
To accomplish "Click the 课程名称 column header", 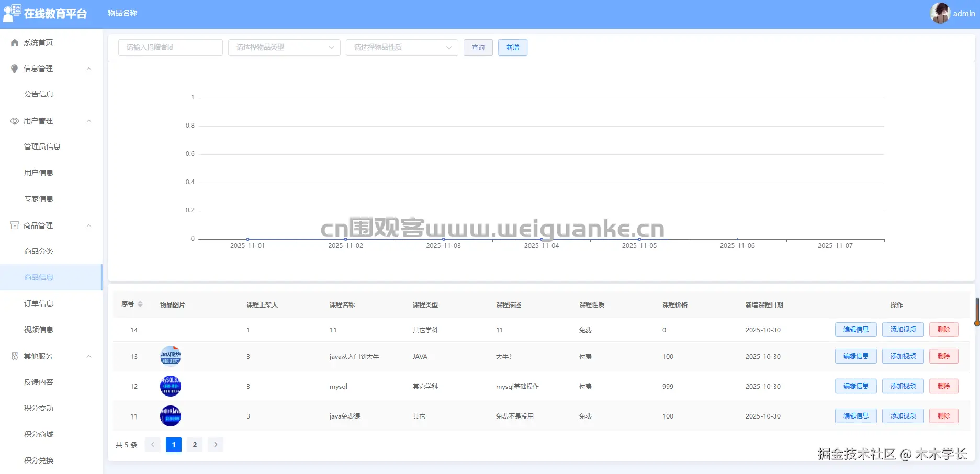I will 342,304.
